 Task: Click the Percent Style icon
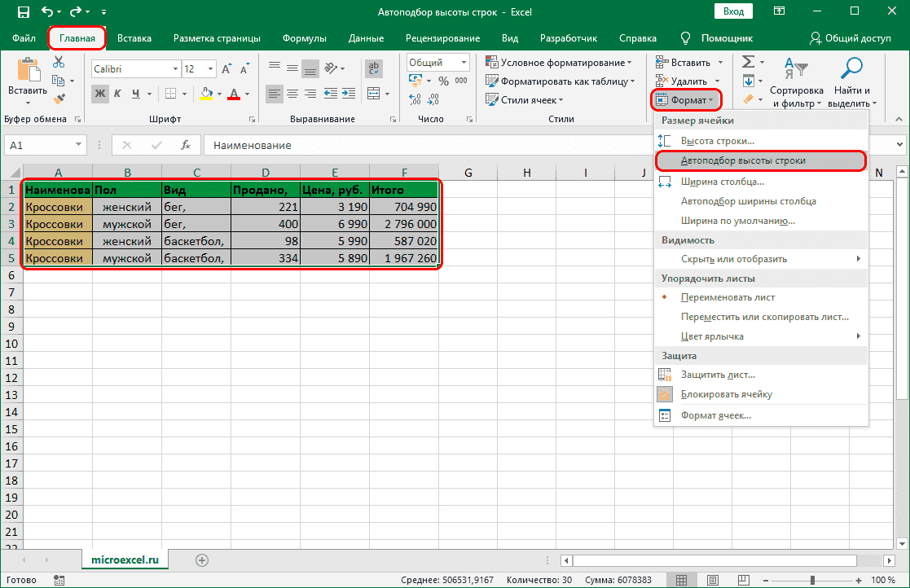[x=443, y=81]
